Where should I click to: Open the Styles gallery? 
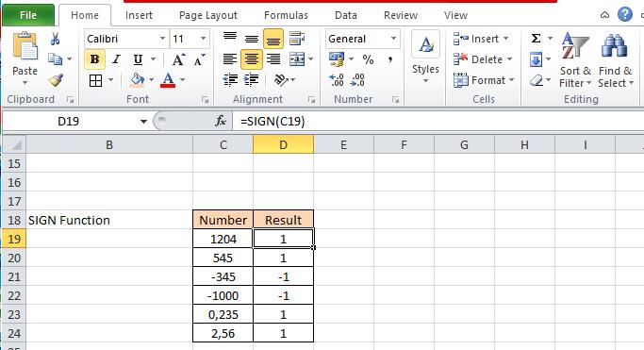[425, 58]
